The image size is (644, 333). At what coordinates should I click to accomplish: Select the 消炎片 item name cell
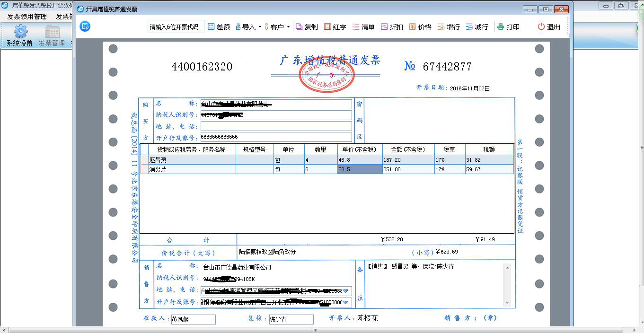pos(192,169)
